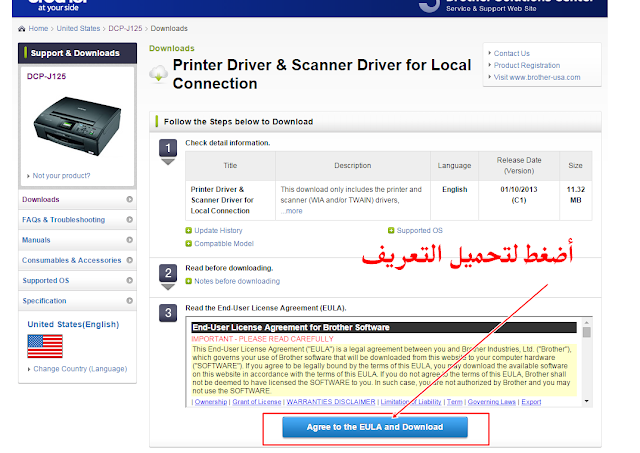Viewport: 640px width, 453px height.
Task: Jump to the Term section link
Action: [454, 402]
